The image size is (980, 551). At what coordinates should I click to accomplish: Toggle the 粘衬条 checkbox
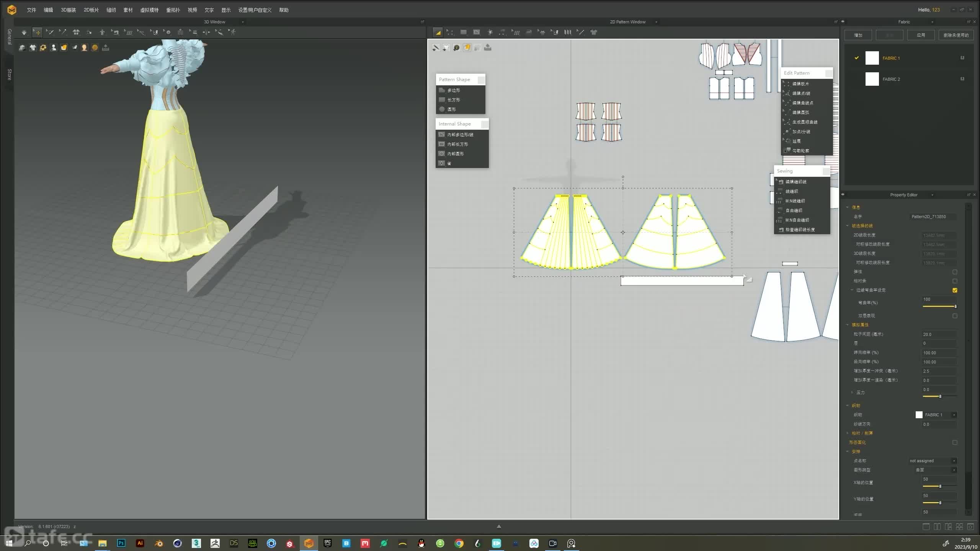955,281
